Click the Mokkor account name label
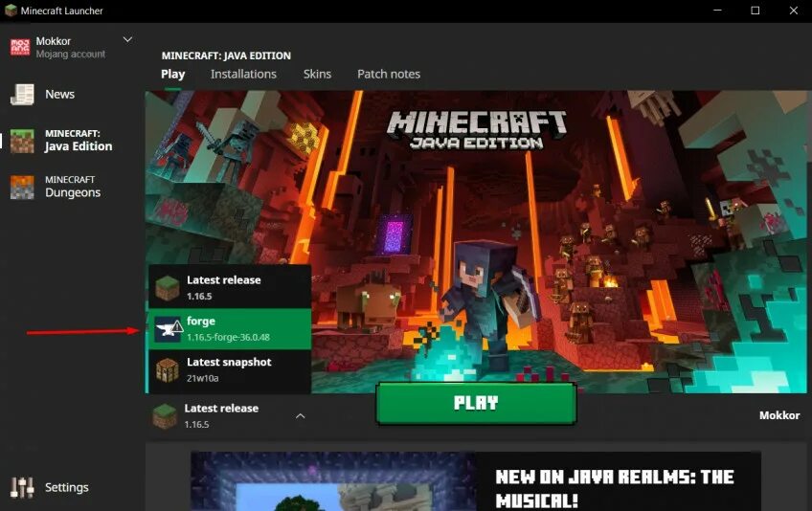This screenshot has height=511, width=812. click(x=54, y=41)
